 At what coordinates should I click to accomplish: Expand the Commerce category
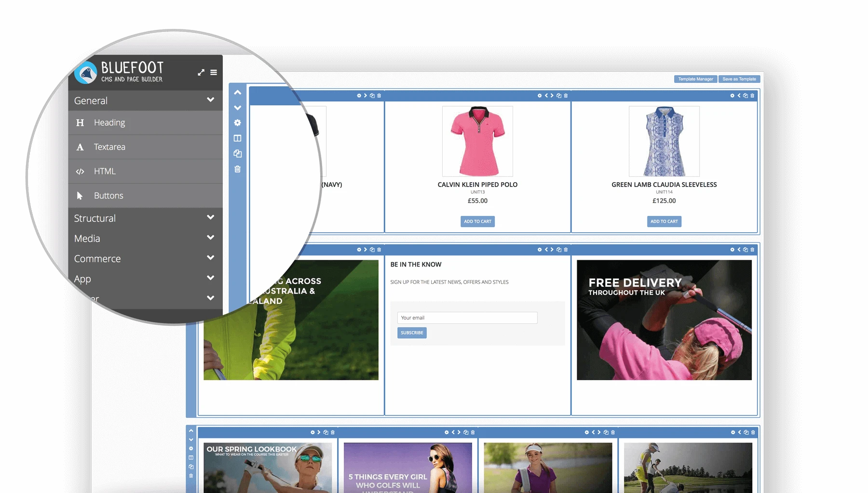coord(211,258)
